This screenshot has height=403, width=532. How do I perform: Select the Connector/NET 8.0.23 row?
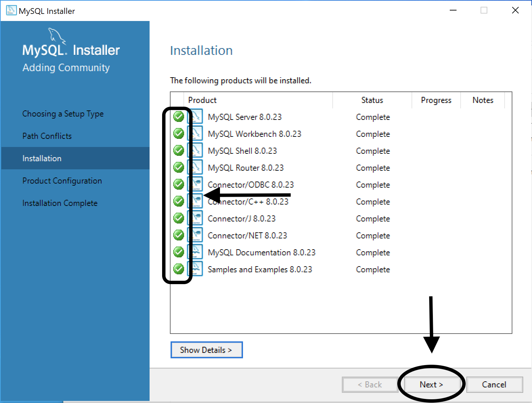pos(341,235)
